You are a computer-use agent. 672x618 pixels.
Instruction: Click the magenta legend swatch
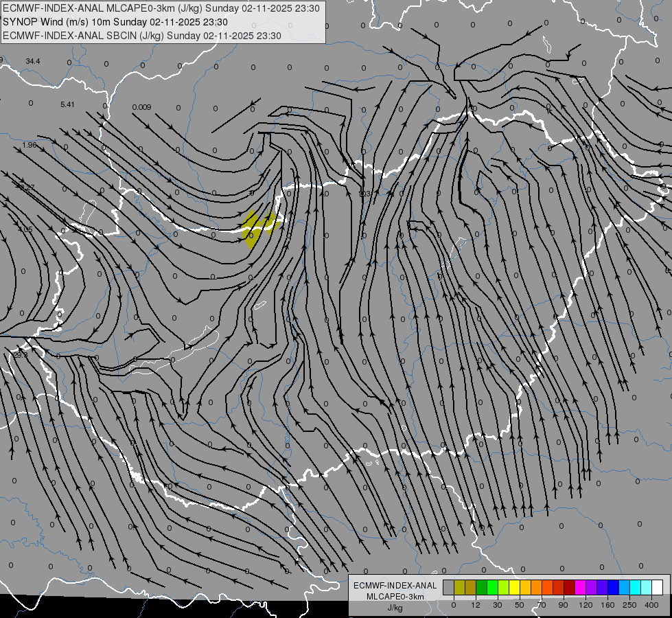coord(580,587)
